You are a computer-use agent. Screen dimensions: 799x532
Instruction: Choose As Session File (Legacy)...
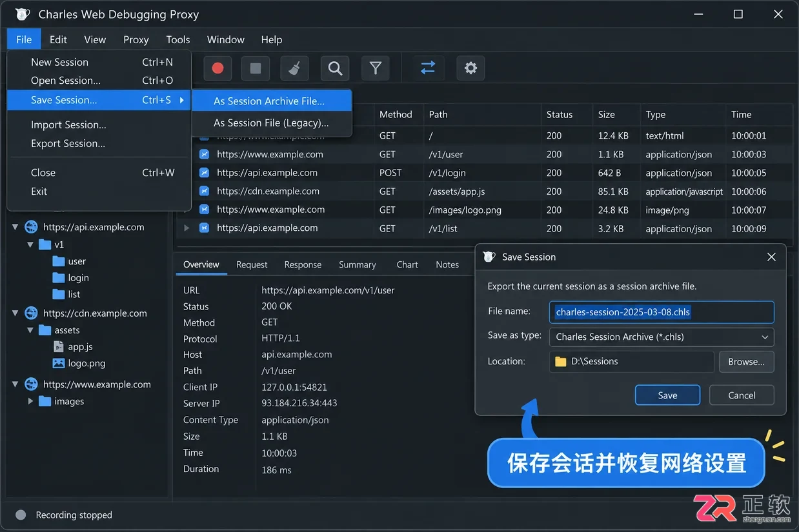[x=272, y=123]
